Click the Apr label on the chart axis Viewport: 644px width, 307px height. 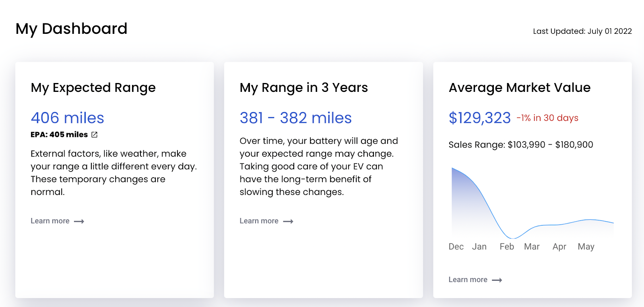559,247
